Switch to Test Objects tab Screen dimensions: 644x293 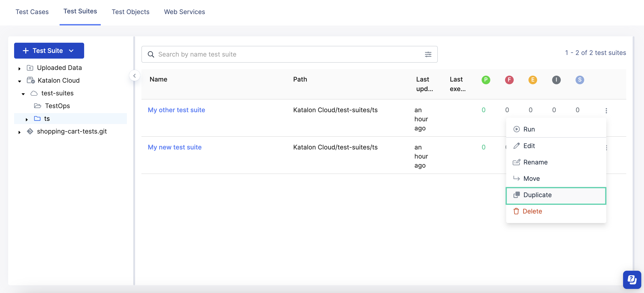[130, 11]
